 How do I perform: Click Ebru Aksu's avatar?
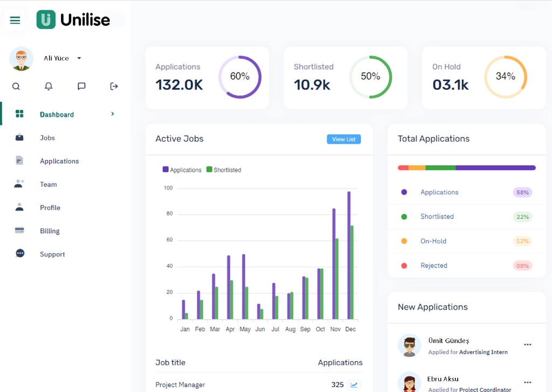pyautogui.click(x=410, y=382)
